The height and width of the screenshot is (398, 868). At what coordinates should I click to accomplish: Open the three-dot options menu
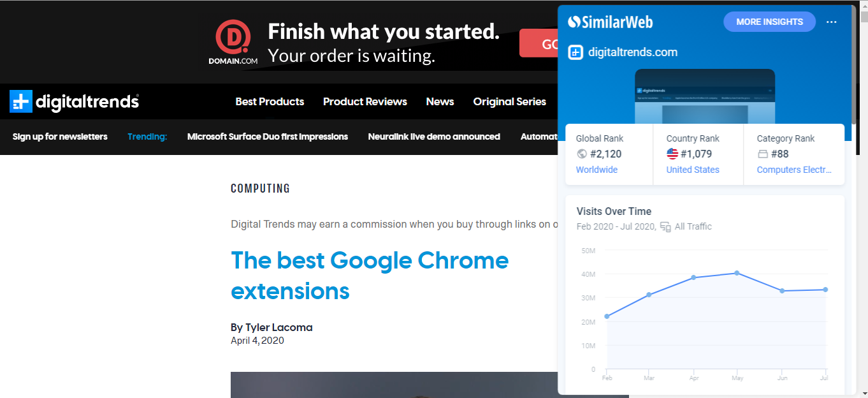[x=831, y=22]
